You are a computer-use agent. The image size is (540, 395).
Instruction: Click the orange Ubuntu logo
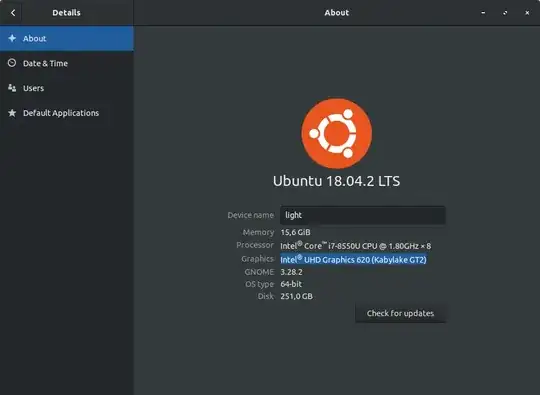(x=336, y=134)
